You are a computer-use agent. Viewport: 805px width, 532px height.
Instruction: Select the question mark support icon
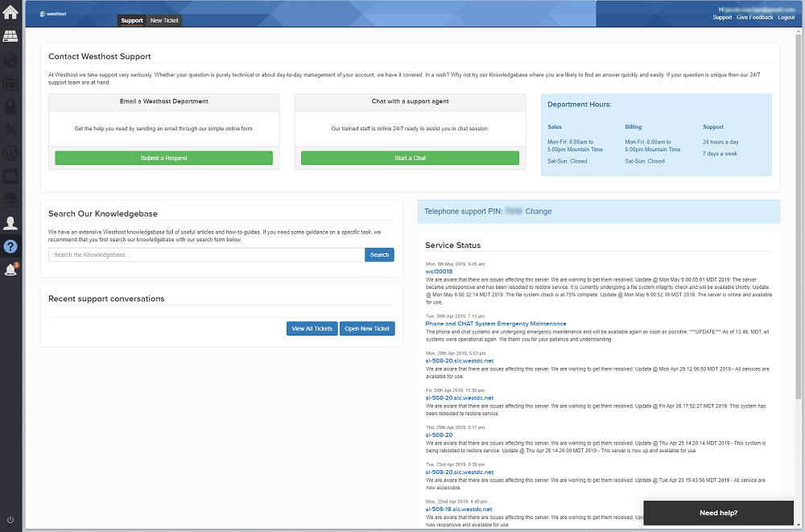click(10, 246)
